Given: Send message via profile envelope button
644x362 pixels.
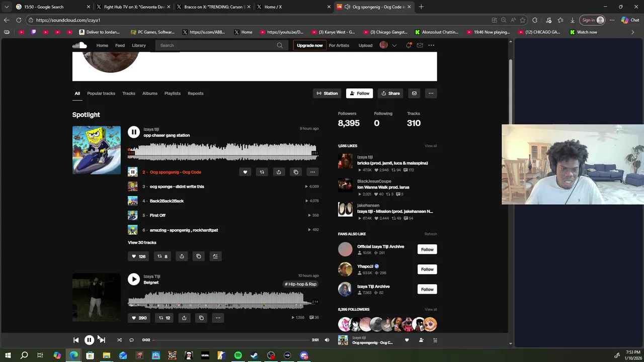Looking at the screenshot, I should coord(414,93).
